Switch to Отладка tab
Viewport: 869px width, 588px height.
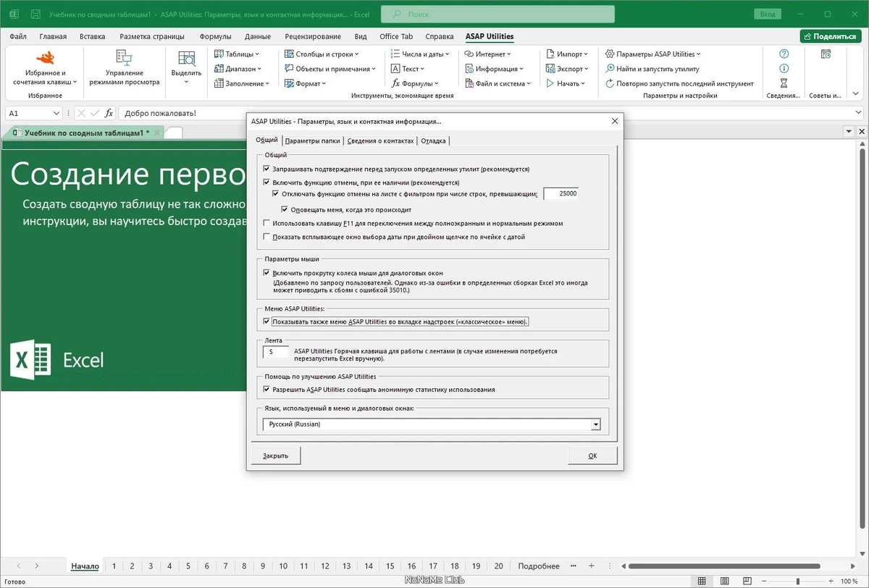point(433,140)
